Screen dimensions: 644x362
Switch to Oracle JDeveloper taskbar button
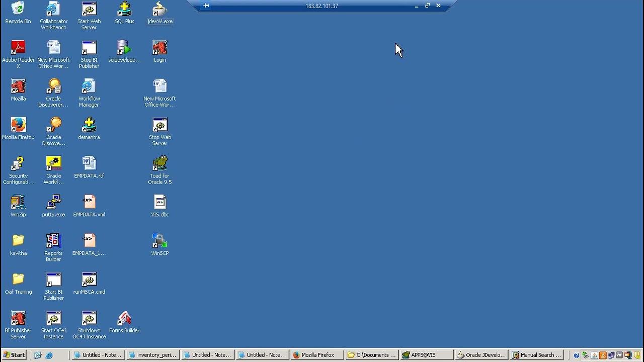pyautogui.click(x=481, y=355)
